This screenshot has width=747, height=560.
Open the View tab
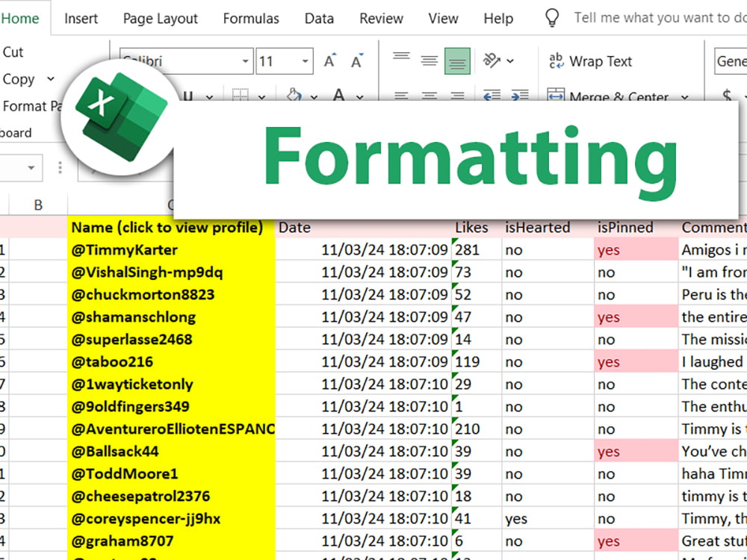(443, 18)
